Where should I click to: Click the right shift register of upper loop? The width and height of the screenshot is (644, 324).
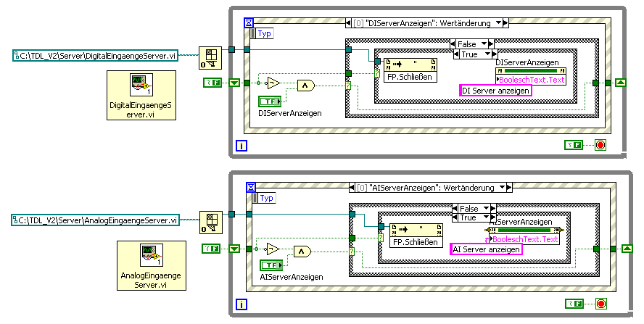621,83
